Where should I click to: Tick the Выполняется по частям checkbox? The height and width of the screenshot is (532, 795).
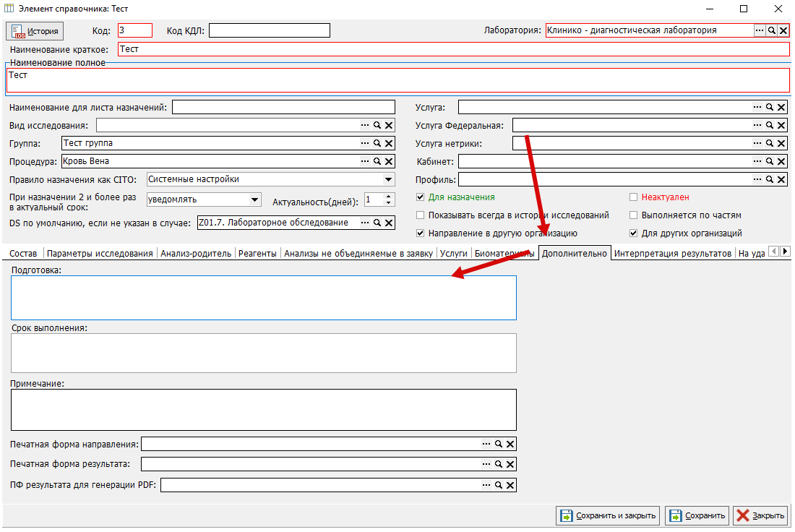pyautogui.click(x=633, y=215)
